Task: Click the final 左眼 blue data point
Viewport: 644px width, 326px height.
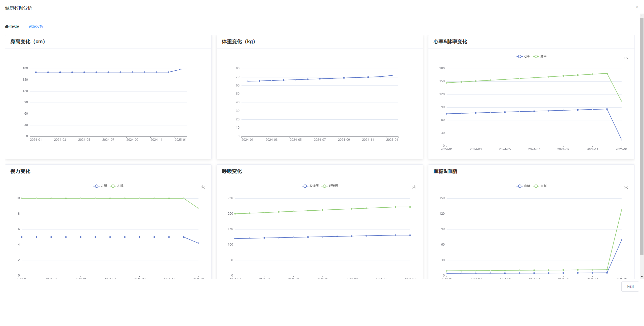Action: [x=198, y=243]
